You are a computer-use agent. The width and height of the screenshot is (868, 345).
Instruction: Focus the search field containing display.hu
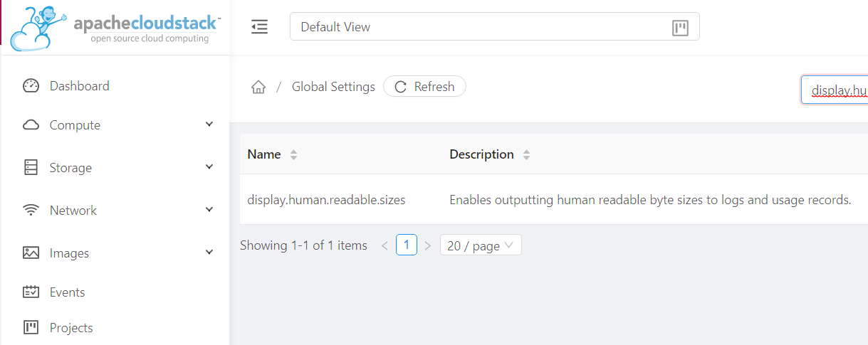click(x=835, y=90)
